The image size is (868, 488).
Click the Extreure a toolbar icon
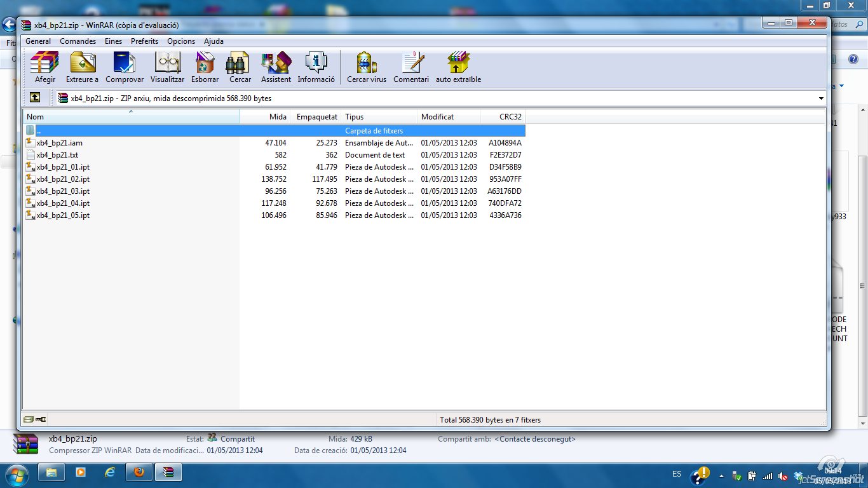coord(82,67)
